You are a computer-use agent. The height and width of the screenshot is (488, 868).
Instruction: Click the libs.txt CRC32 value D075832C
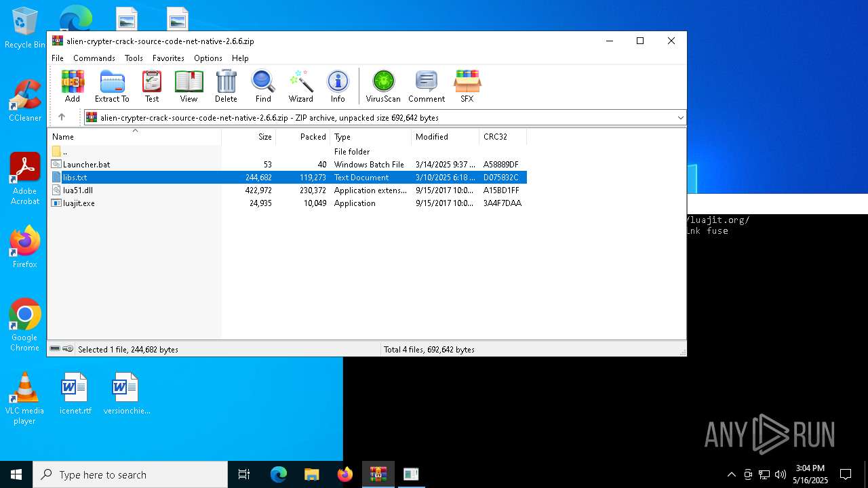[501, 178]
